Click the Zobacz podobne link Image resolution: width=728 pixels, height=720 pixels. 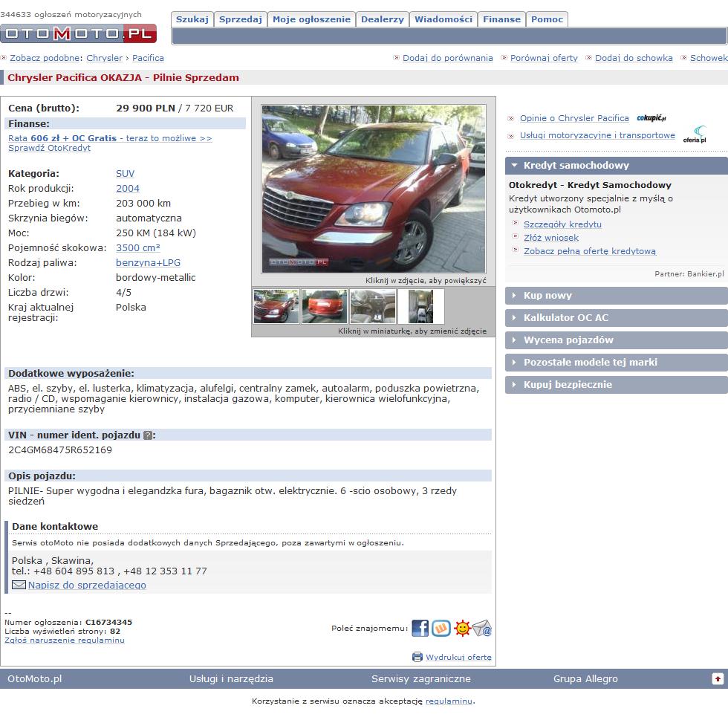45,58
